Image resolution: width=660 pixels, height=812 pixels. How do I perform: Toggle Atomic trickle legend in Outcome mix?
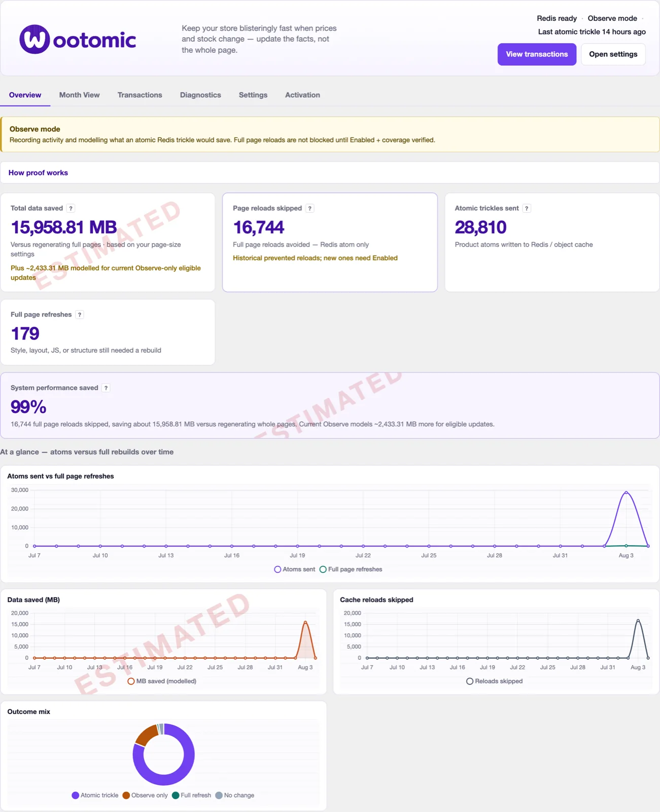[x=95, y=795]
